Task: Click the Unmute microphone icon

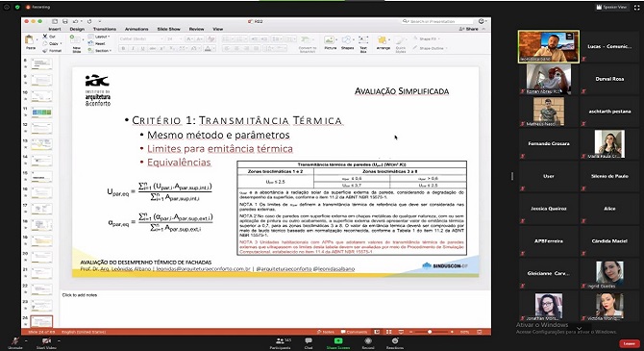Action: click(x=15, y=340)
